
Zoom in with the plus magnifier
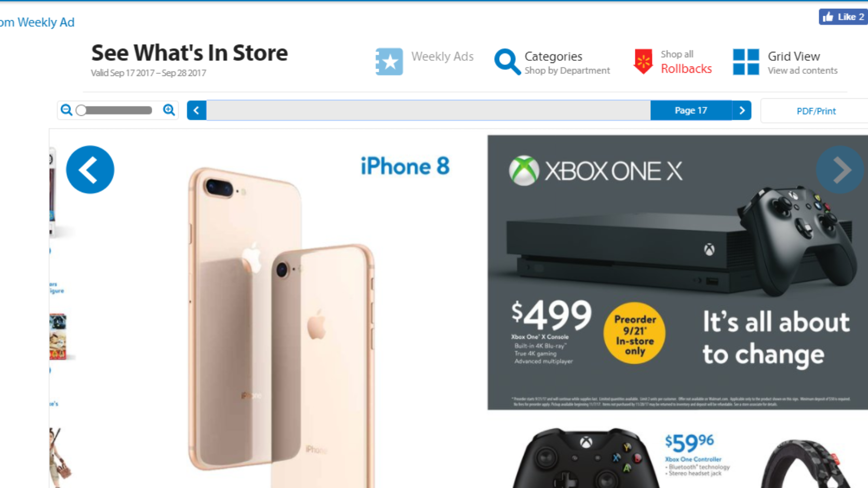coord(169,110)
